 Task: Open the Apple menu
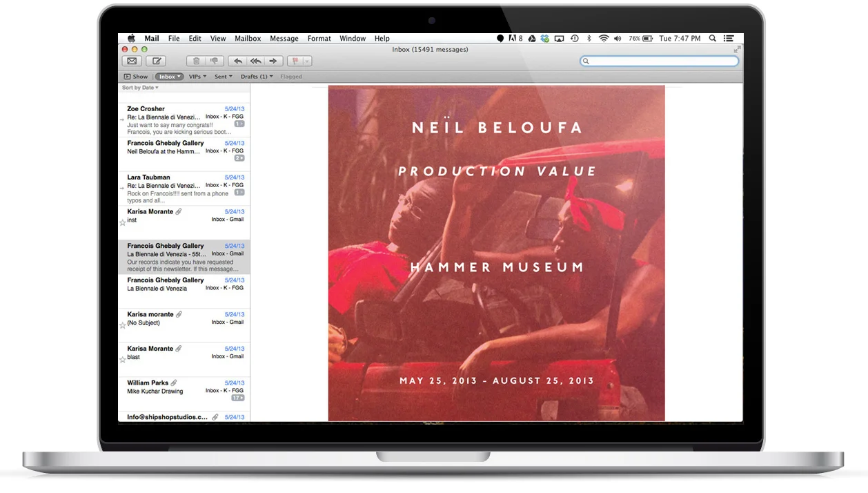[131, 39]
